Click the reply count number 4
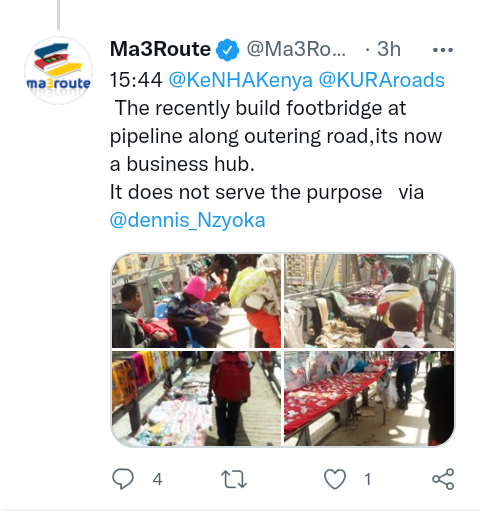Screen dimensions: 480x523 [157, 480]
